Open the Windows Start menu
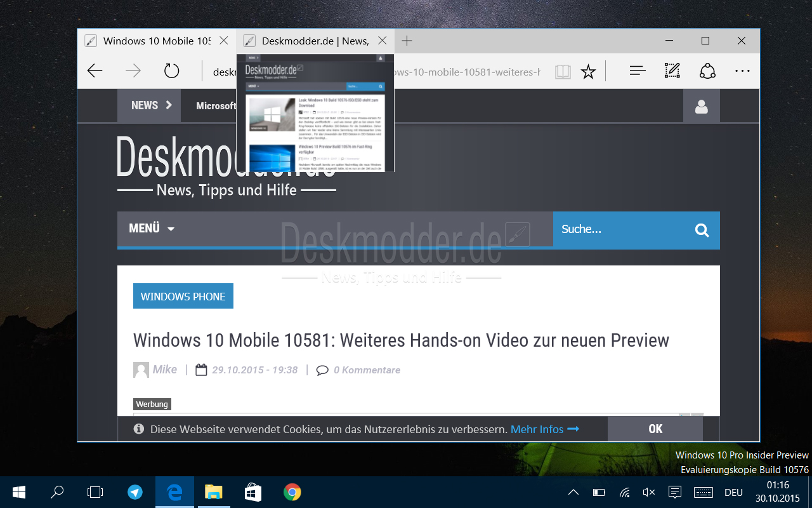This screenshot has width=812, height=508. tap(19, 492)
